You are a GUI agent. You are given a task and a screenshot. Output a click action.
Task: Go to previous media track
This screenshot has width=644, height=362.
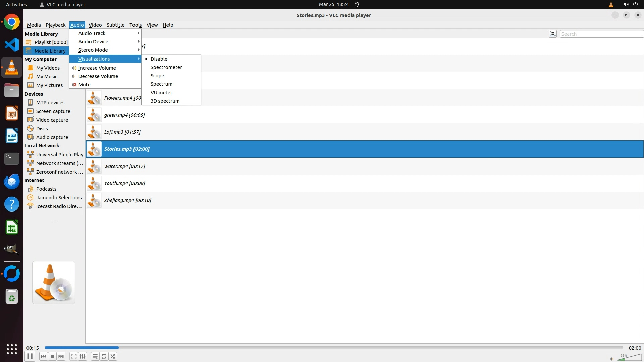click(43, 356)
